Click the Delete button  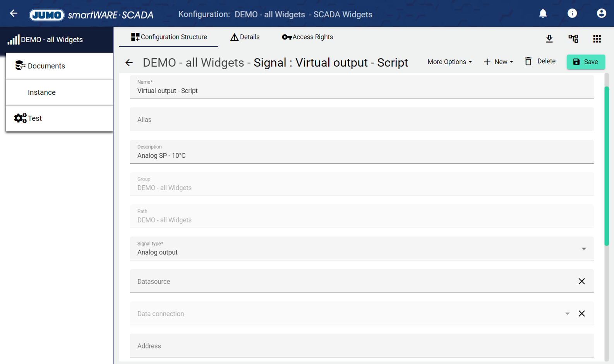tap(540, 62)
